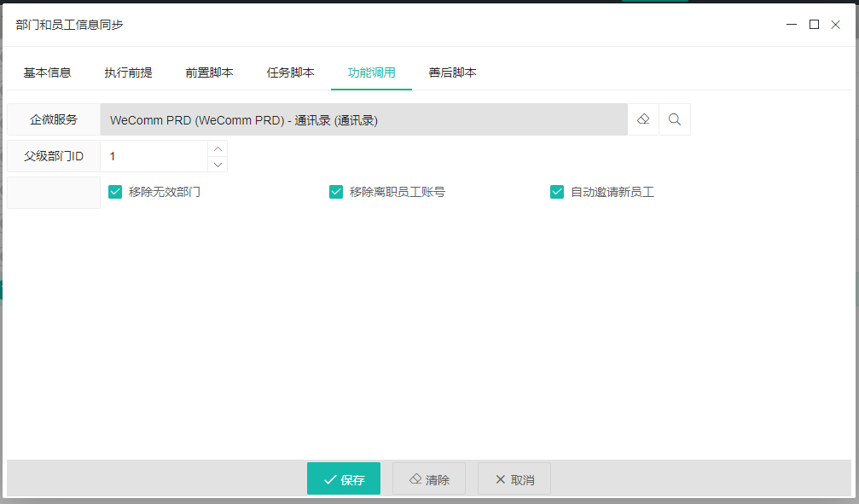
Task: Click the 企微服务 WeComm PRD value field
Action: [363, 119]
